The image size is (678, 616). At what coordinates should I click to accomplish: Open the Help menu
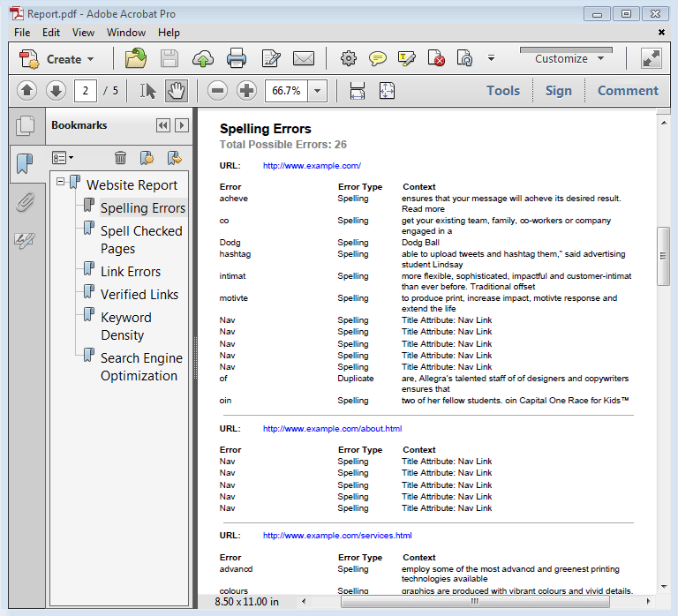tap(169, 33)
